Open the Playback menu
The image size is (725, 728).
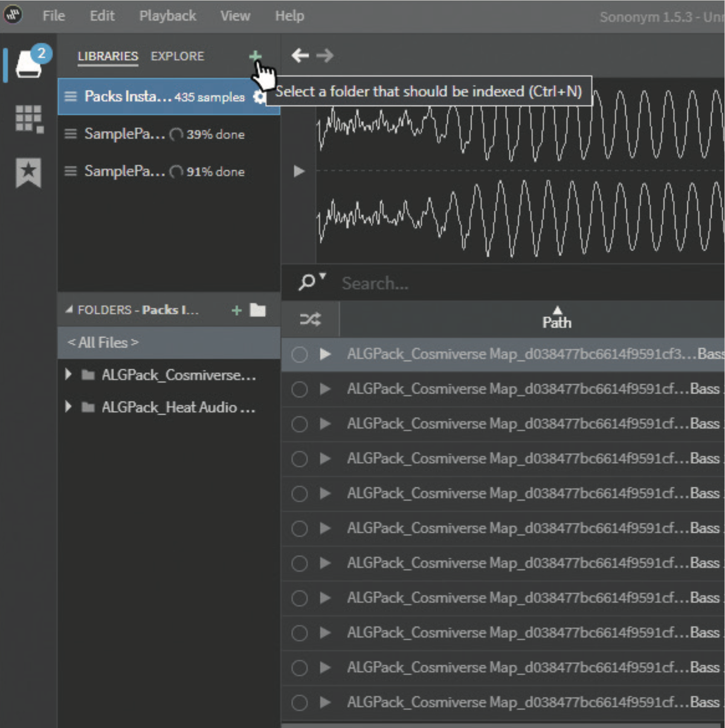[x=167, y=16]
